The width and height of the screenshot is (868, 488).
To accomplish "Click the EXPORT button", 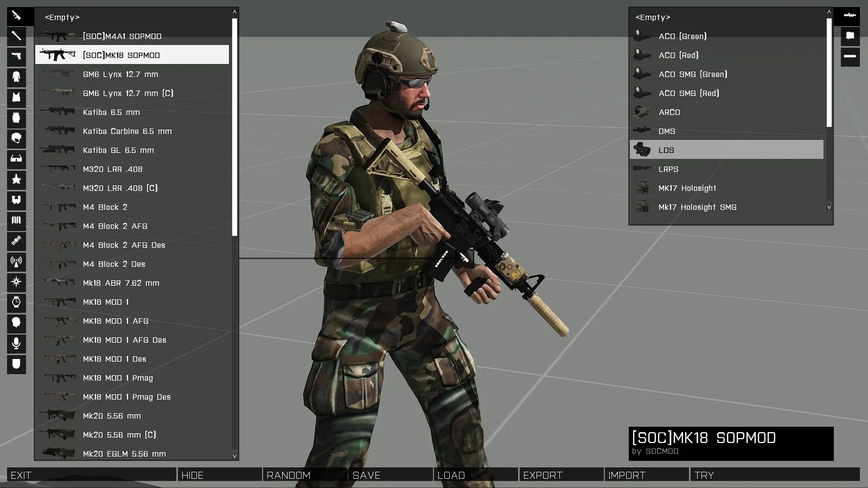I will click(561, 474).
